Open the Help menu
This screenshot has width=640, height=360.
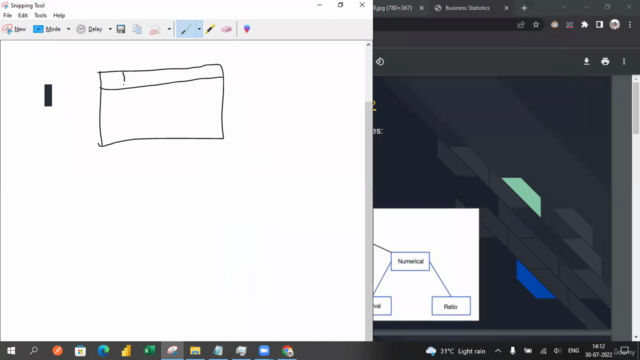(x=59, y=16)
